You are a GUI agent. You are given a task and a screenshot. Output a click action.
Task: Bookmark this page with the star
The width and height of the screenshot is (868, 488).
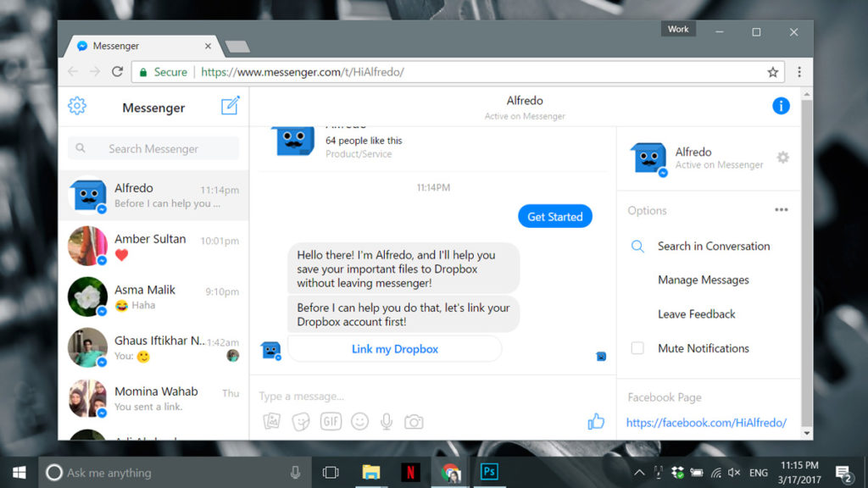click(x=773, y=72)
